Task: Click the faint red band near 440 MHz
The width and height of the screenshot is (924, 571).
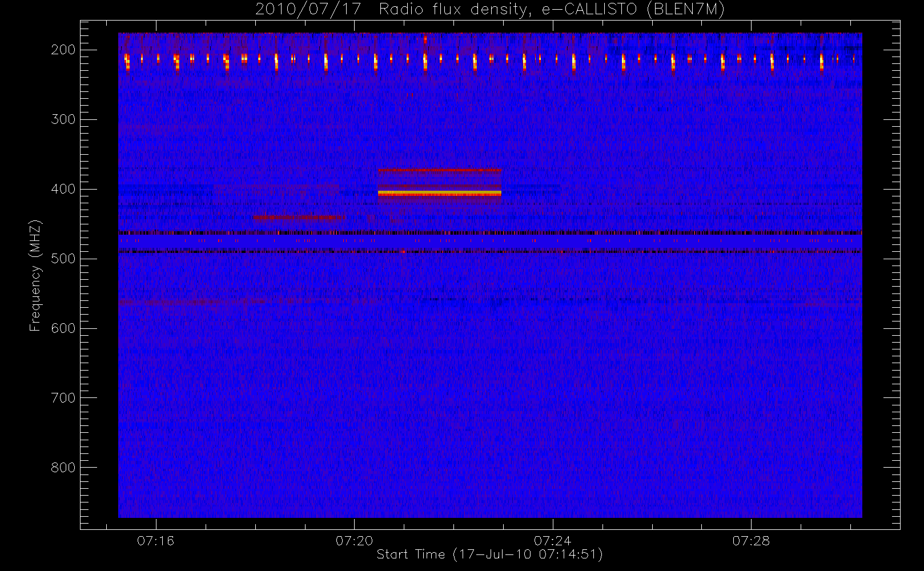Action: point(299,217)
